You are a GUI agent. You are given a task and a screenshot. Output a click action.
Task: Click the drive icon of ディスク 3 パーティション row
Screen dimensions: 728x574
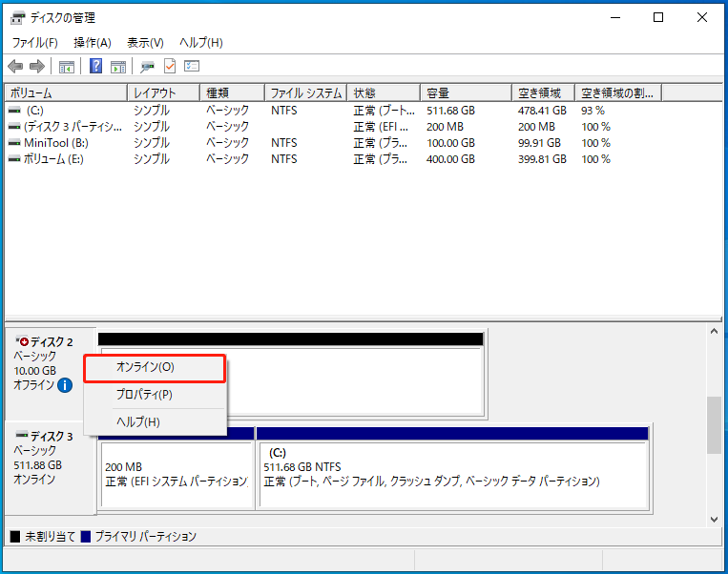pos(14,127)
